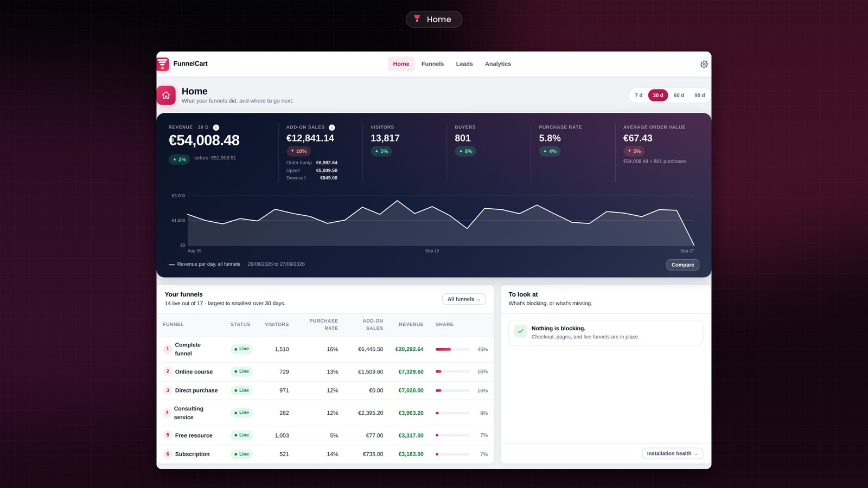This screenshot has height=488, width=868.
Task: Click the 9% share progress bar
Action: pos(452,413)
